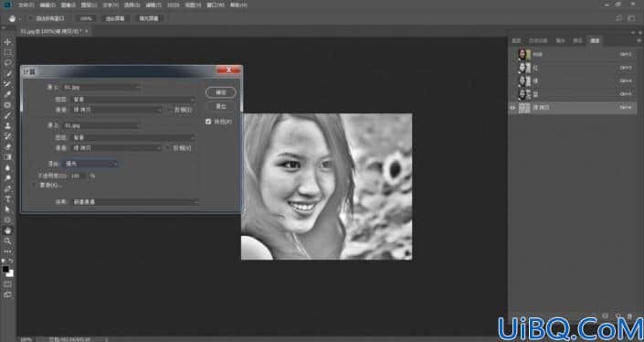The image size is (644, 342).
Task: Select the Quick Selection tool
Action: (x=7, y=73)
